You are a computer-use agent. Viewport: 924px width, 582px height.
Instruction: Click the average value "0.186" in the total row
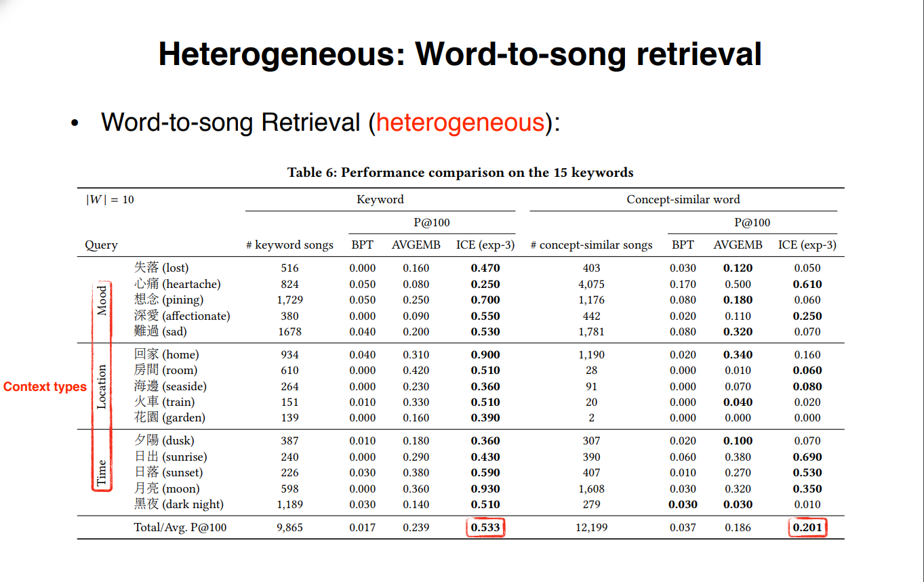coord(738,527)
